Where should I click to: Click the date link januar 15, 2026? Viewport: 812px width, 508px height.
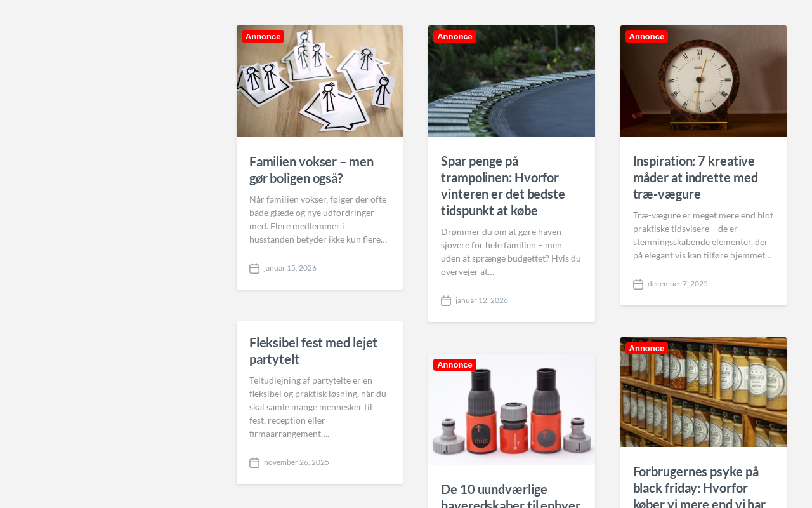tap(290, 268)
